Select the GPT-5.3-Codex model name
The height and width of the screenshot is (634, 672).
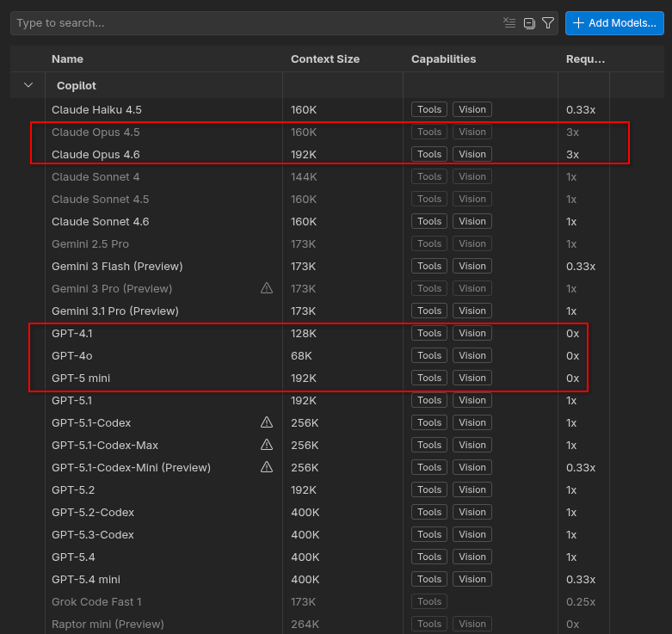[x=93, y=534]
